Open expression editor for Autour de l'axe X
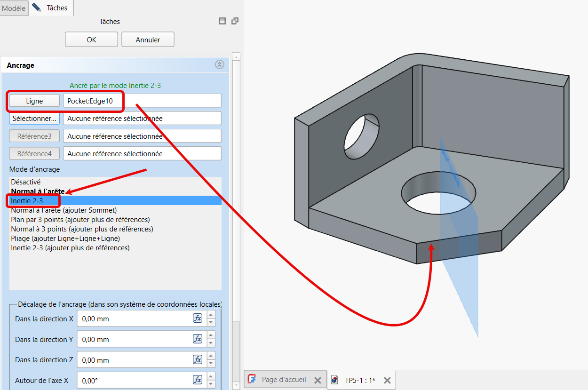This screenshot has height=390, width=588. [x=198, y=380]
